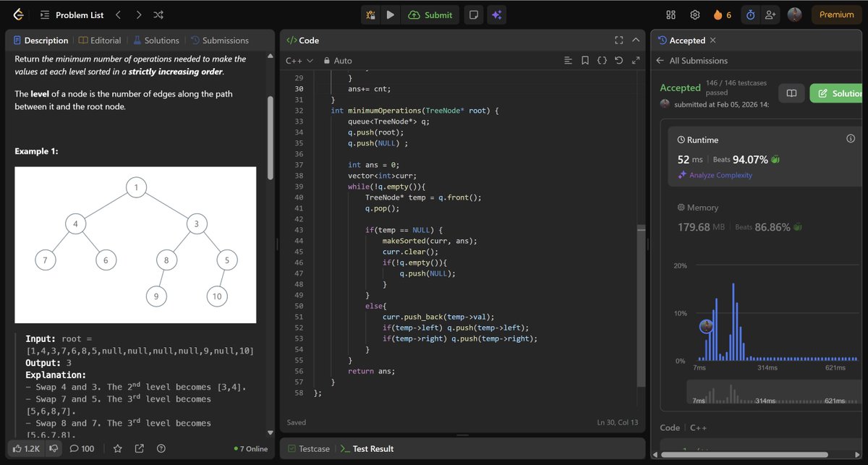Click the 'Ln 30, Col 13' status
This screenshot has height=465, width=868.
tap(618, 422)
